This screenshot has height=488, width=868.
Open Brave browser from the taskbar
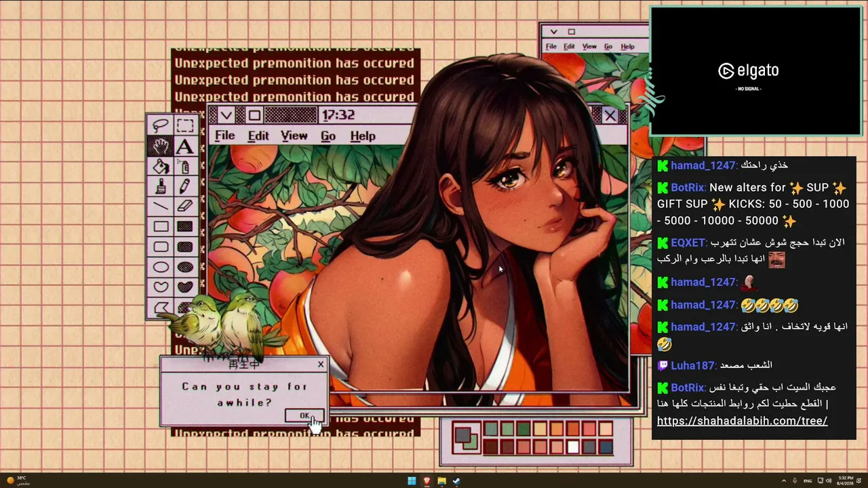pyautogui.click(x=427, y=481)
